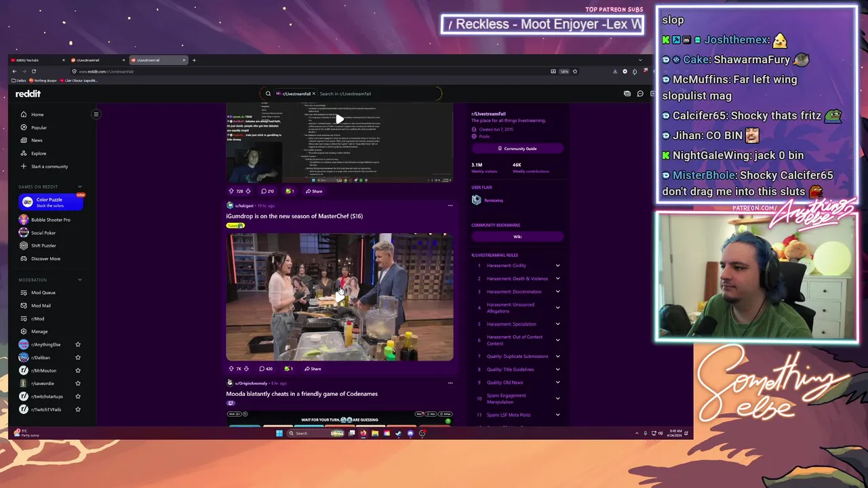This screenshot has width=868, height=488.
Task: Downvote the iGumdrop MasterChef post
Action: coord(245,369)
